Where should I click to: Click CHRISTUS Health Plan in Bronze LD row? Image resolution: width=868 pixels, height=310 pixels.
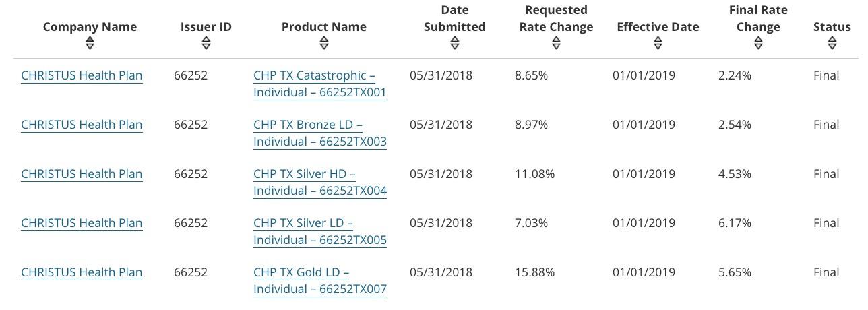[x=82, y=125]
